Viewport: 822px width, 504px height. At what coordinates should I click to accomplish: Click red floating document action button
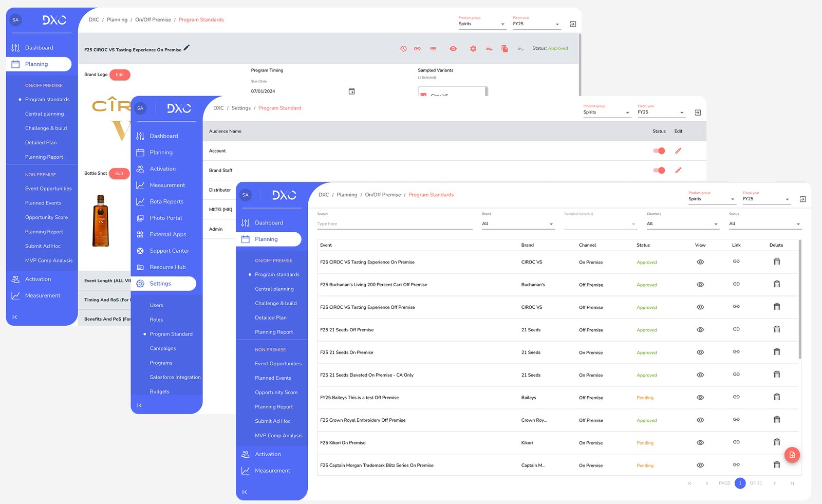792,455
